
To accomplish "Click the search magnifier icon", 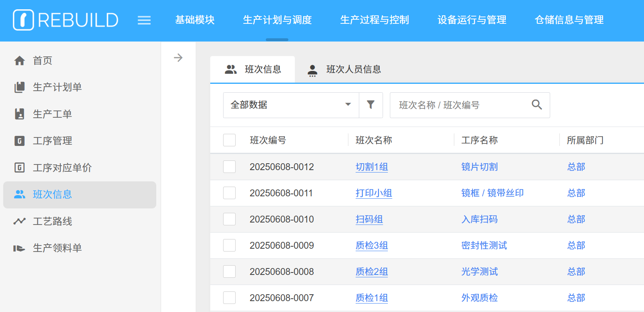I will [x=536, y=105].
